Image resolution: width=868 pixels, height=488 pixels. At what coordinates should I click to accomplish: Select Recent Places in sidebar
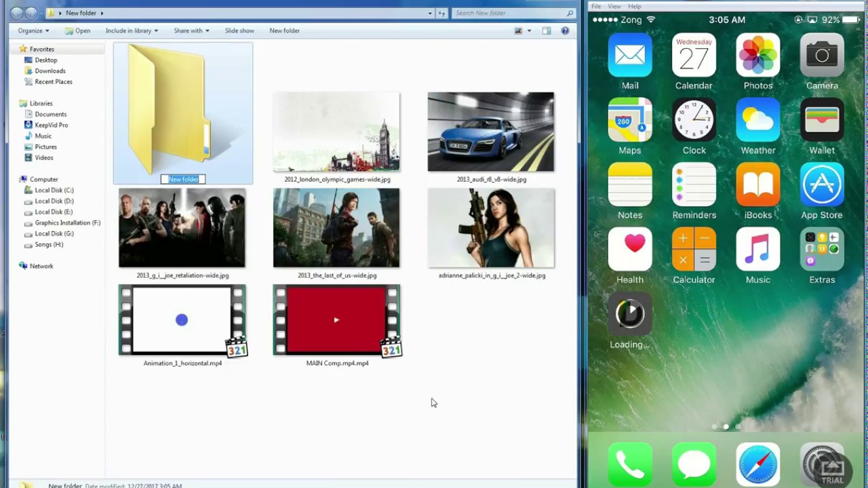tap(54, 81)
